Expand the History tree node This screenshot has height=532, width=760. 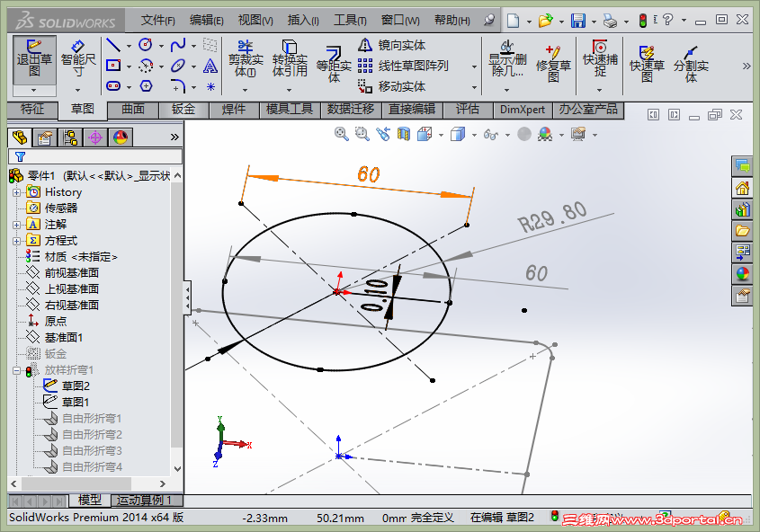[16, 192]
